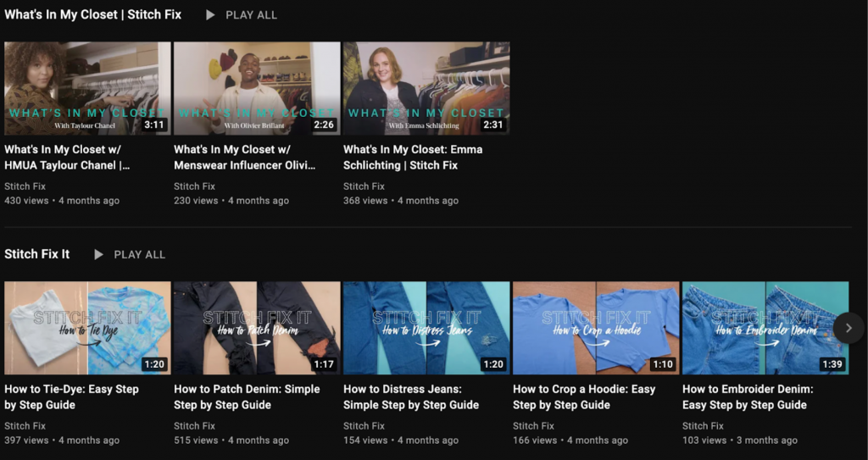Click title How to Tie-Dye: Easy Step by Step Guide
The height and width of the screenshot is (460, 868).
(71, 397)
